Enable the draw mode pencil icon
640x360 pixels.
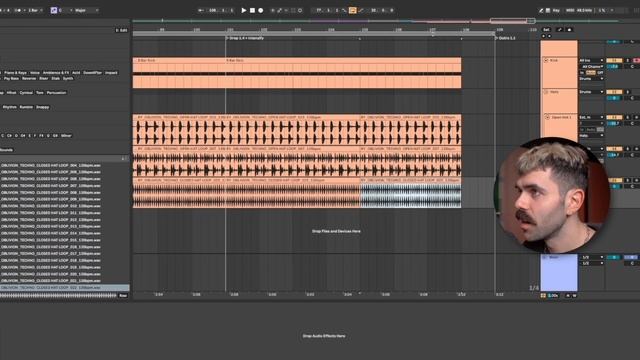(x=541, y=10)
